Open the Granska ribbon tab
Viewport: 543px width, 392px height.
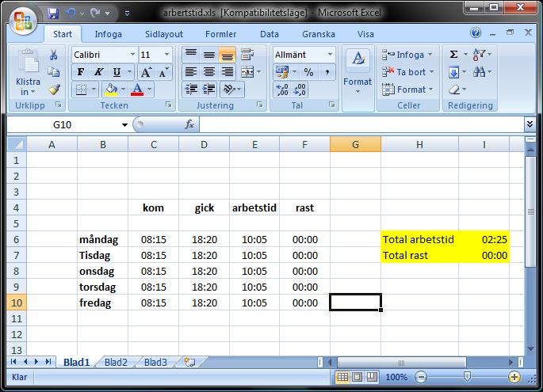[318, 34]
